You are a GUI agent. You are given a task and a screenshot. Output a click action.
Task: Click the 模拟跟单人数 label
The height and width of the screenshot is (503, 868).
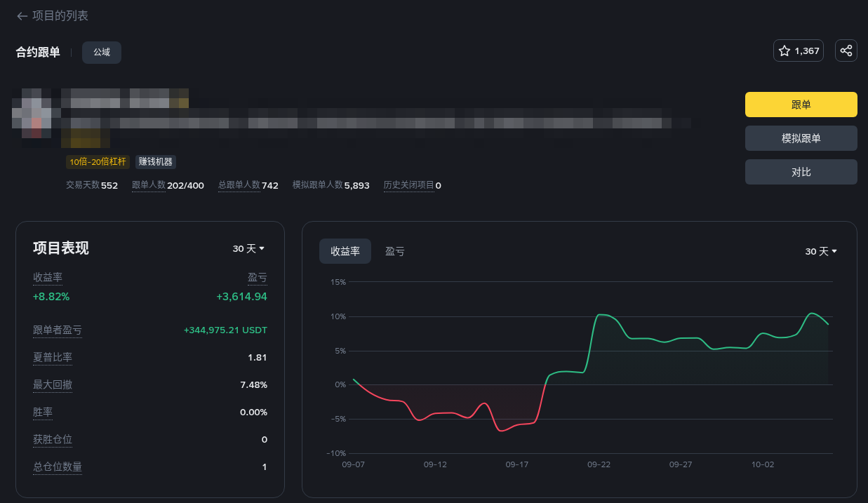318,185
